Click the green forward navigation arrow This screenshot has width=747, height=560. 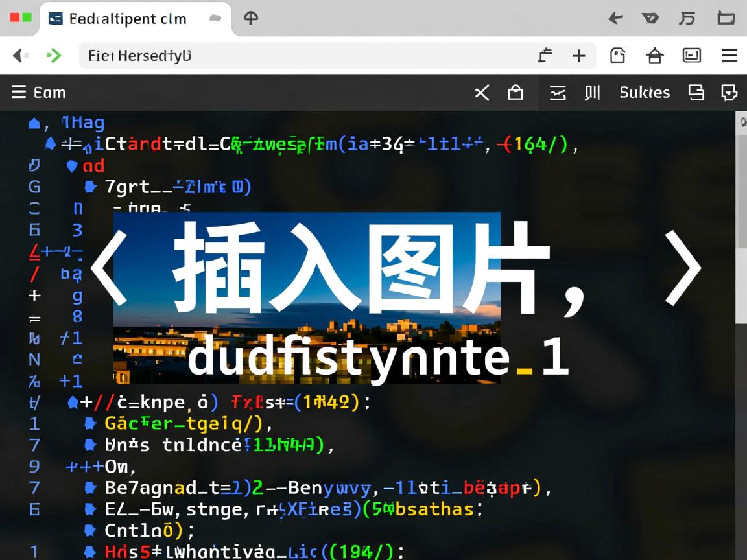coord(54,56)
